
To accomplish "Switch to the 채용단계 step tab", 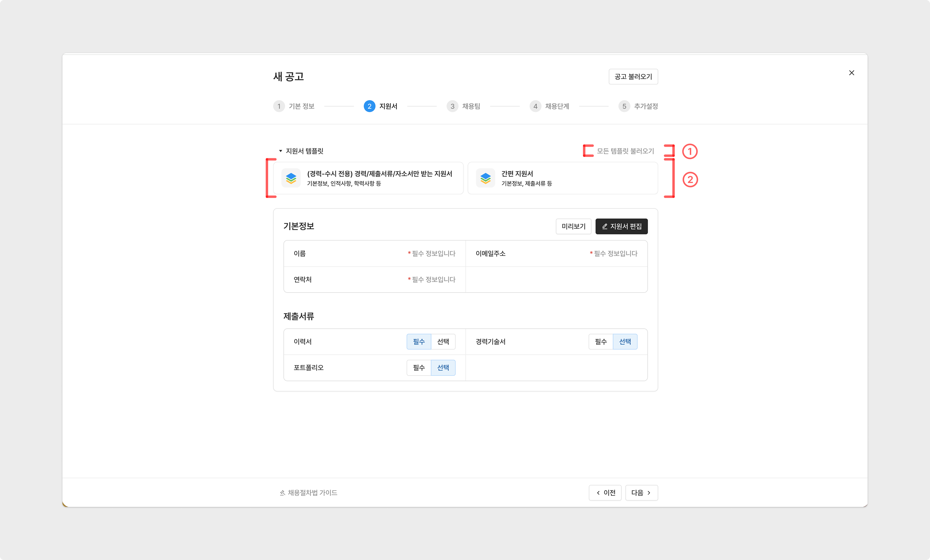I will 557,106.
